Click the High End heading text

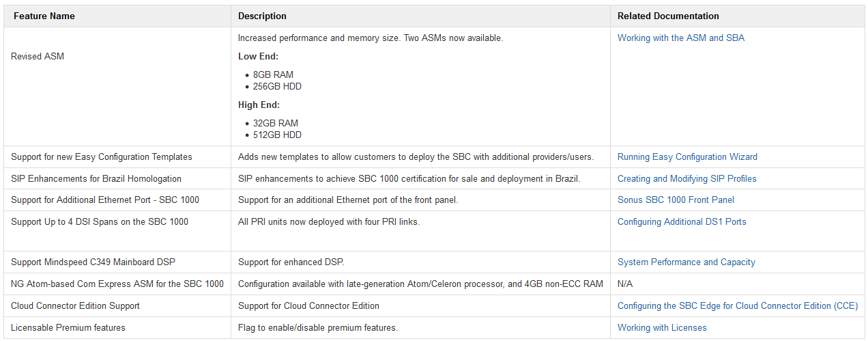(x=259, y=105)
